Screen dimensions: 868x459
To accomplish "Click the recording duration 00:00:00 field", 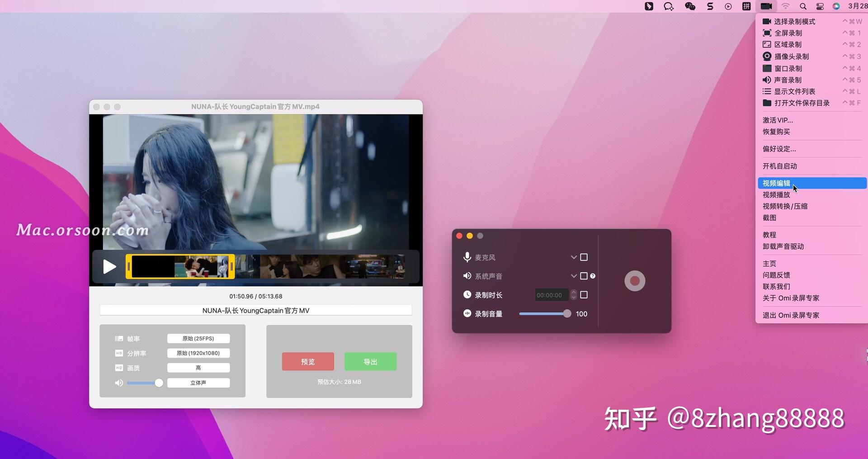I will click(x=552, y=295).
